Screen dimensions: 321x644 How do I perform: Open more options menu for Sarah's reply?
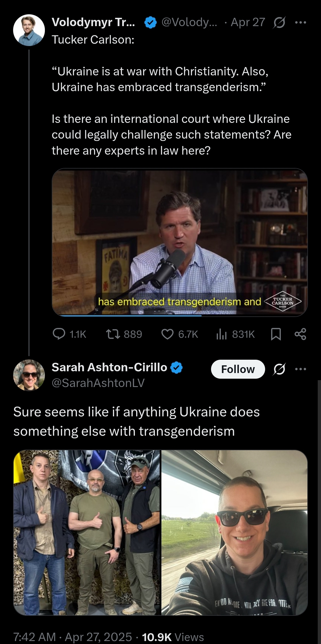pyautogui.click(x=300, y=369)
